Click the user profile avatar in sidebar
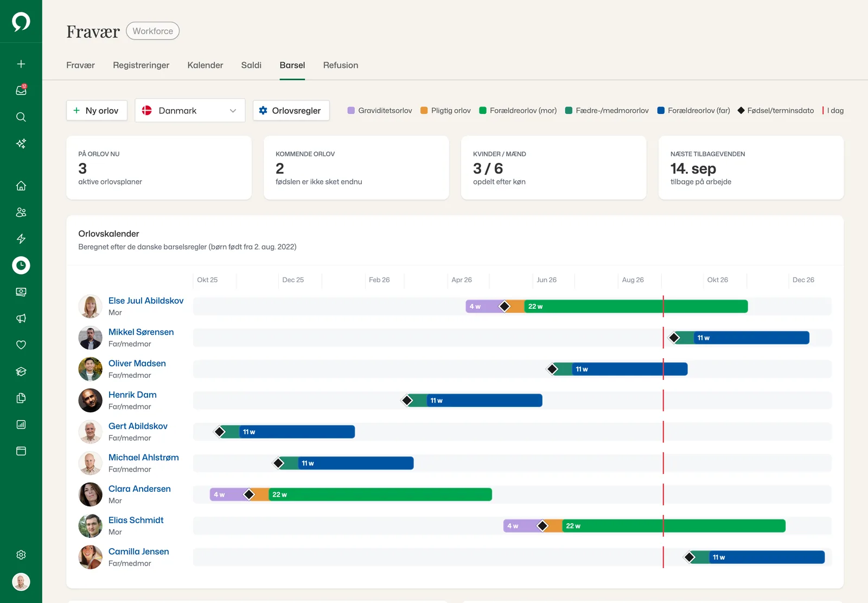Image resolution: width=868 pixels, height=603 pixels. (x=21, y=582)
